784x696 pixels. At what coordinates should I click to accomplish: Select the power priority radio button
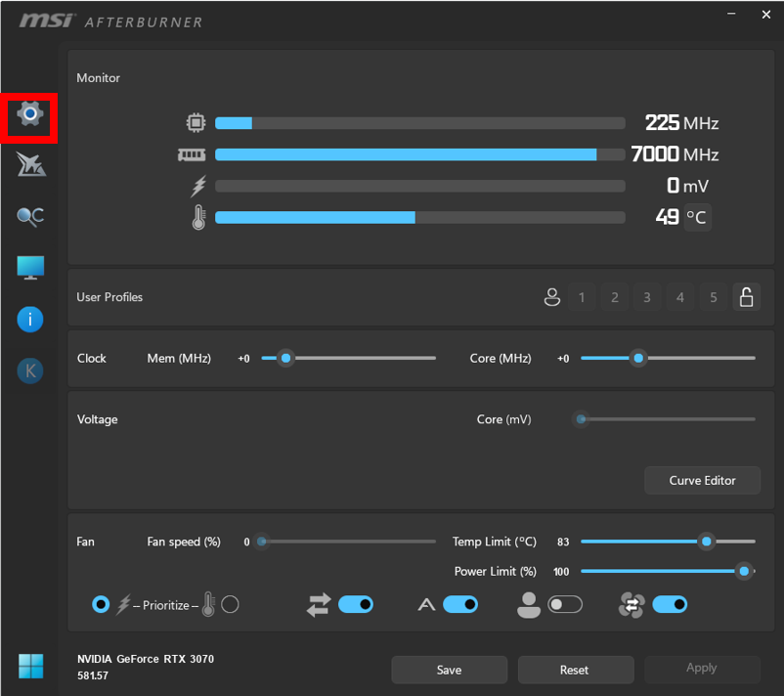101,604
